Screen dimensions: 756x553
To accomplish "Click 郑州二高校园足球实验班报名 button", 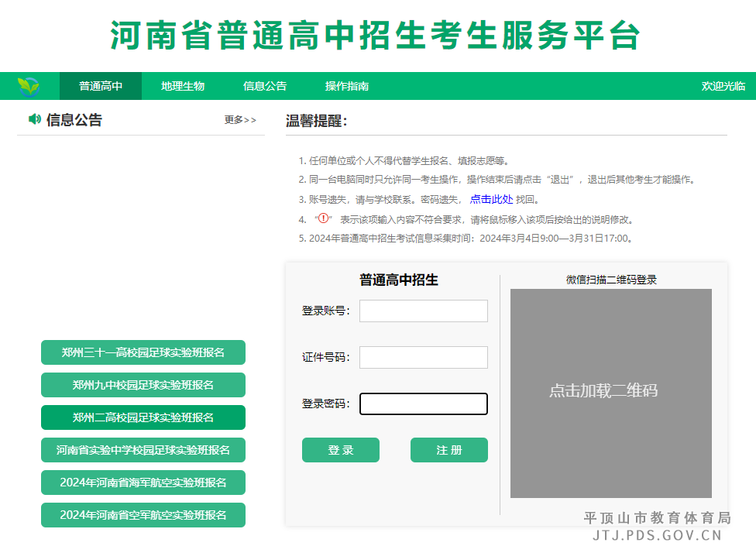I will [143, 417].
